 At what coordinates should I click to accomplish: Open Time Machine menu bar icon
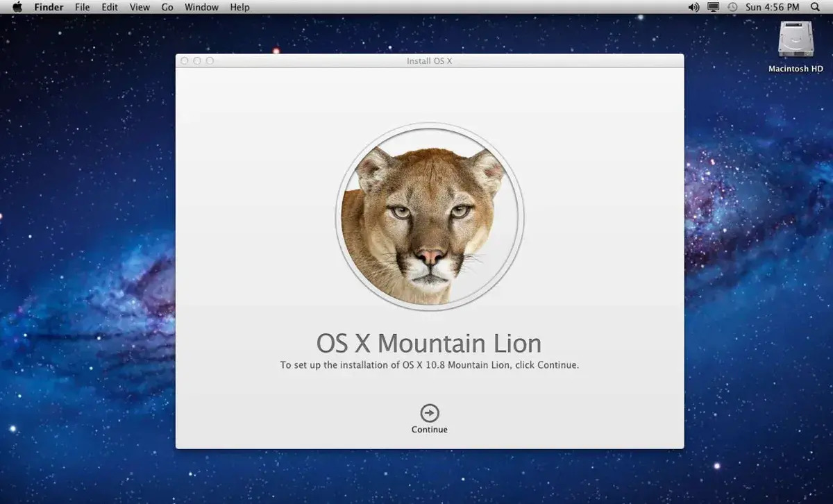pos(732,7)
